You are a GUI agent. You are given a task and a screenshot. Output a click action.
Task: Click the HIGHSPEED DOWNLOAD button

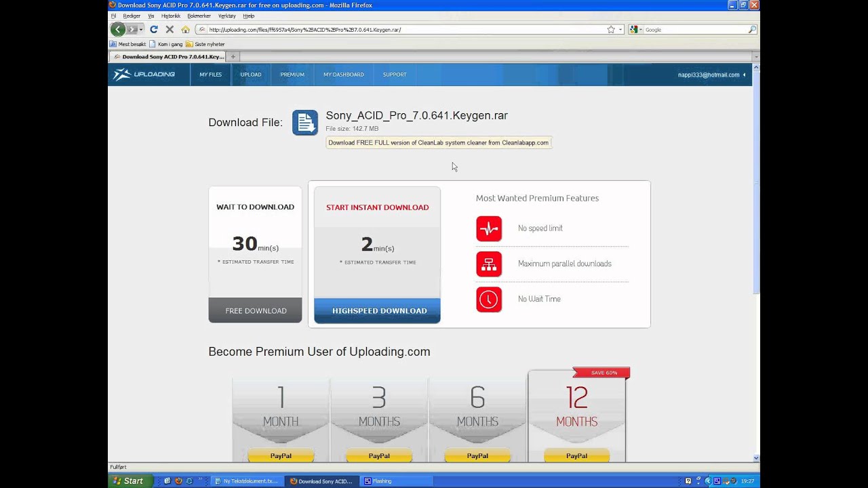(x=377, y=310)
